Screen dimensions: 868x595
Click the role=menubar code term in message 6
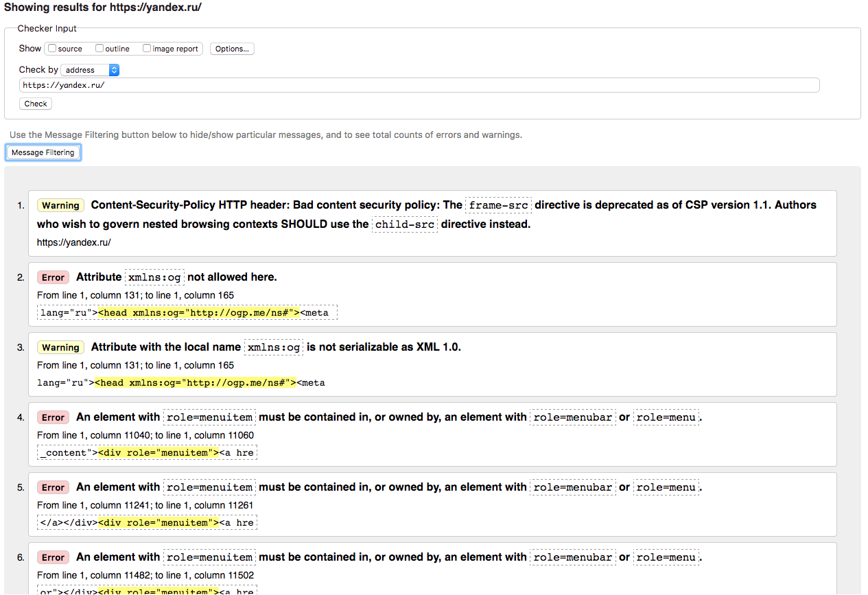573,557
